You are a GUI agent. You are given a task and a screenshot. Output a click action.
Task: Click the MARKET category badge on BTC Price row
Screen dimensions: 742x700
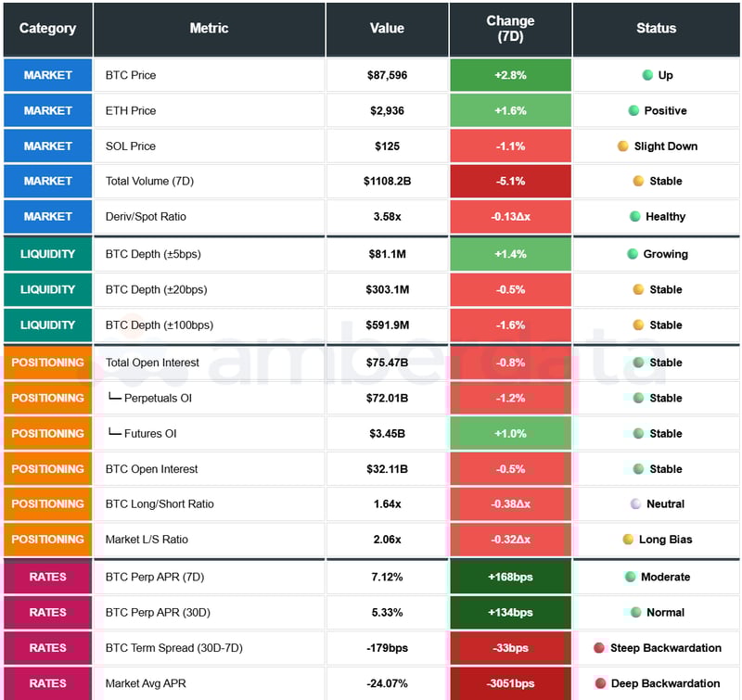(x=47, y=75)
